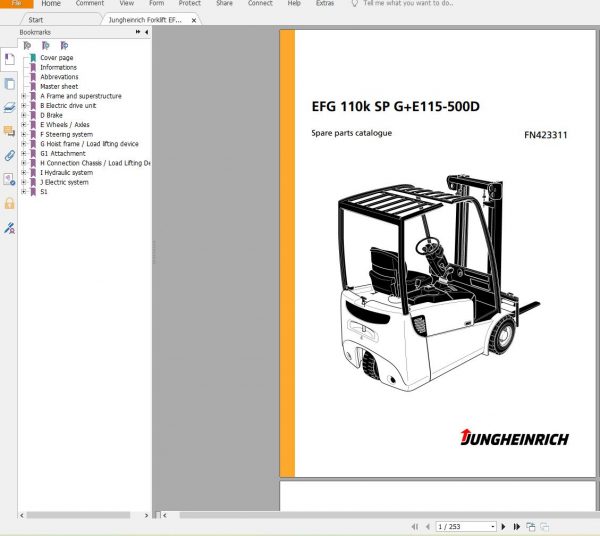Open the Help ribbon tab
Image resolution: width=600 pixels, height=536 pixels.
click(294, 3)
